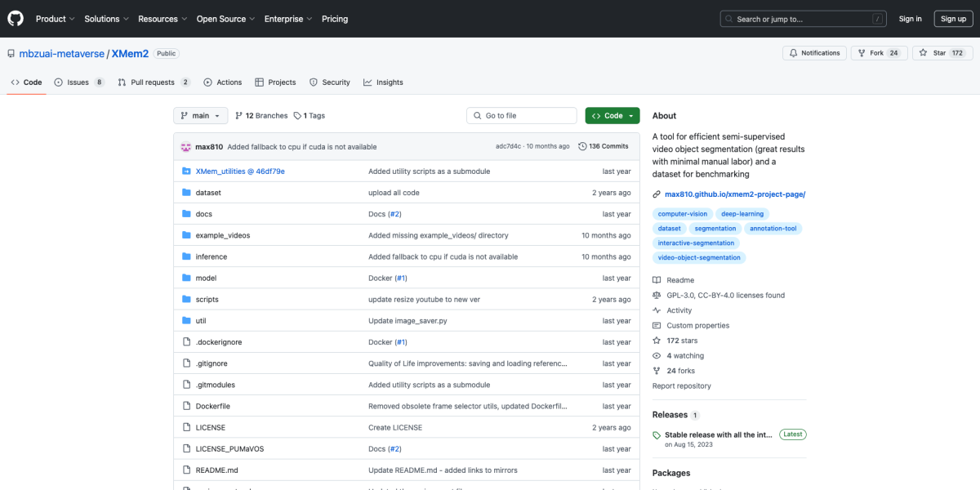The width and height of the screenshot is (980, 490).
Task: Click the Sign up button
Action: 953,19
